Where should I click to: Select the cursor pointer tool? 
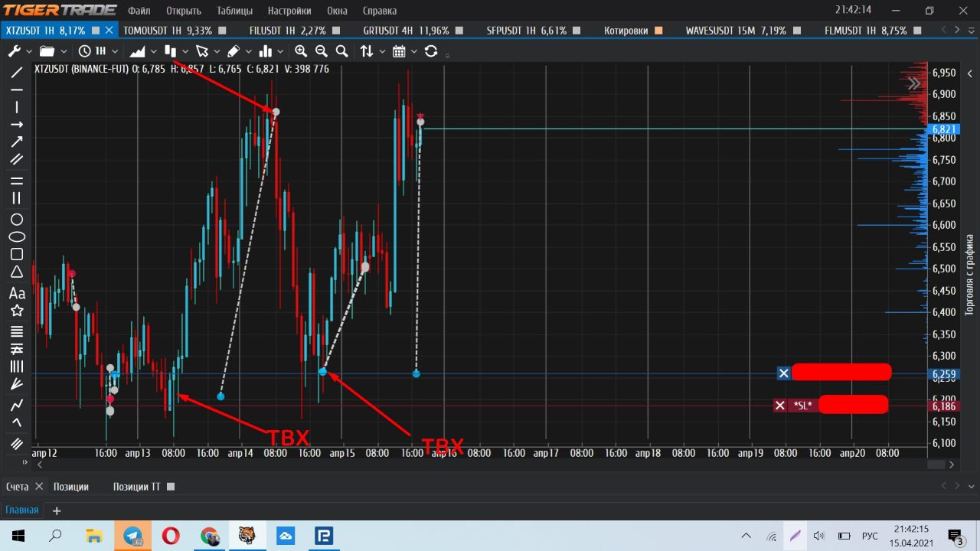[202, 51]
